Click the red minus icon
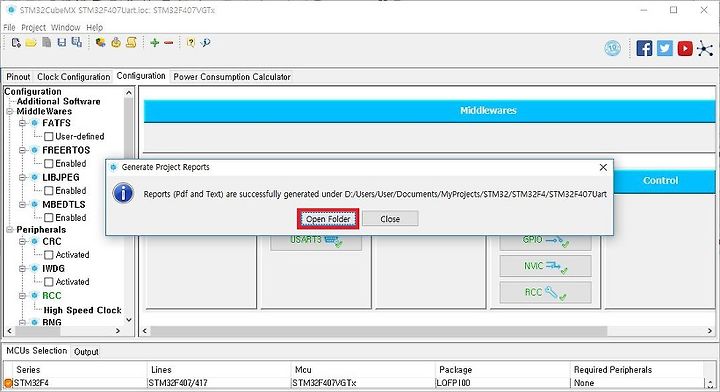This screenshot has width=720, height=392. (169, 43)
